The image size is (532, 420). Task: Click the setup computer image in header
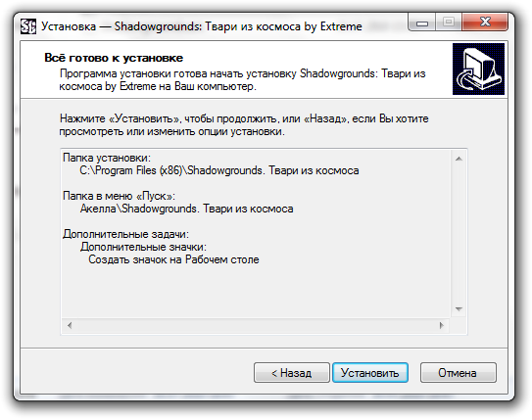point(478,69)
